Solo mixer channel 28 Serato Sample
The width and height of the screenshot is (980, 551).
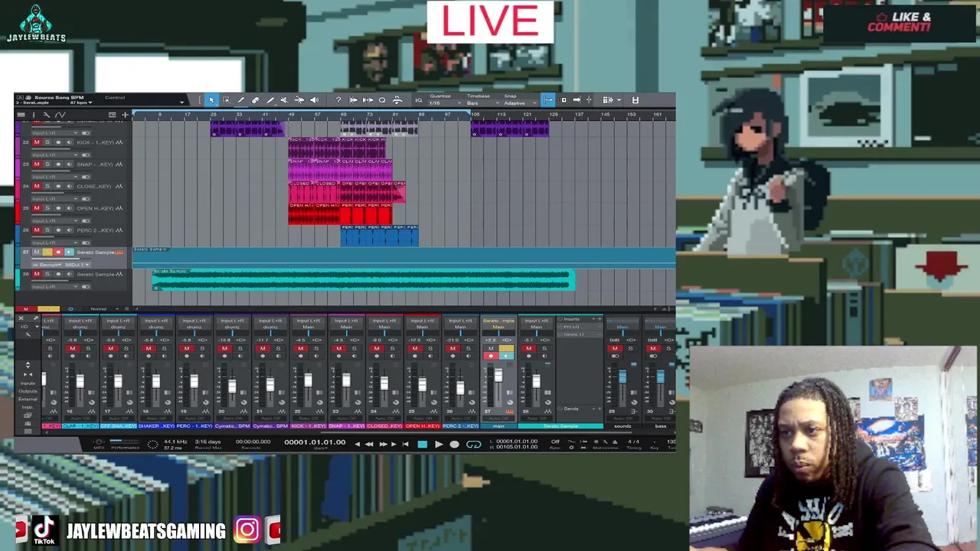point(544,348)
